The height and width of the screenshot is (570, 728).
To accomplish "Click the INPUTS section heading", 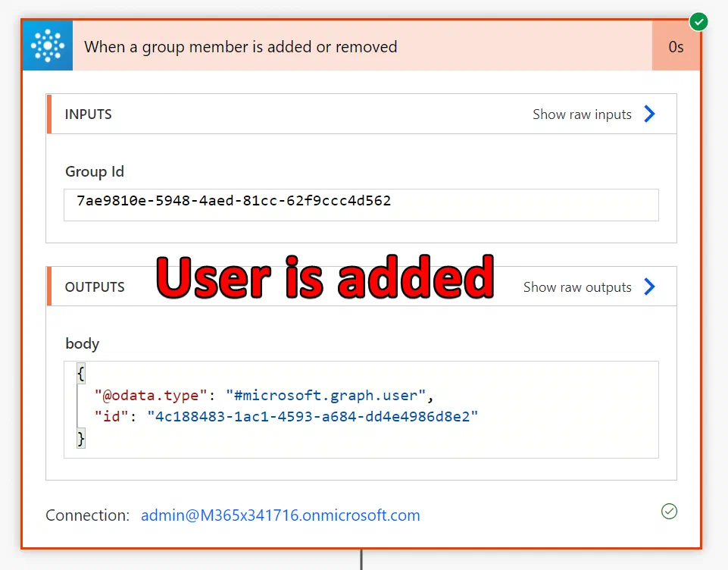I will [x=88, y=114].
